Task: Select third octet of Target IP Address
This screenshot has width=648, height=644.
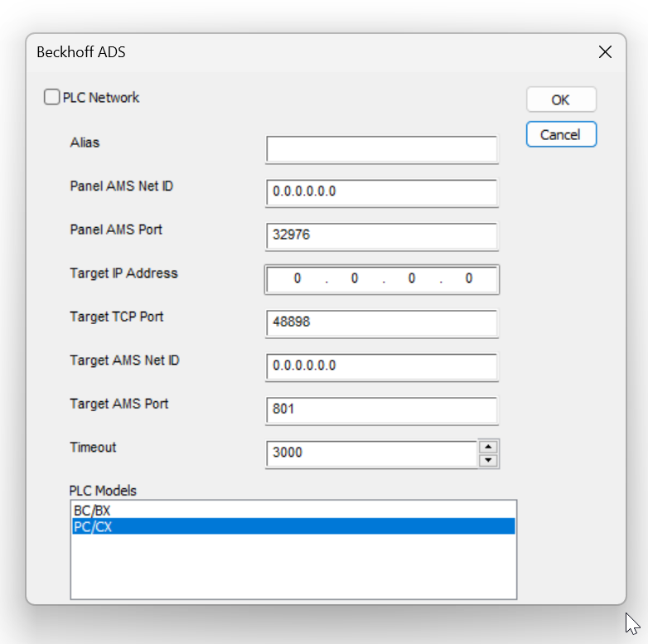Action: point(412,278)
